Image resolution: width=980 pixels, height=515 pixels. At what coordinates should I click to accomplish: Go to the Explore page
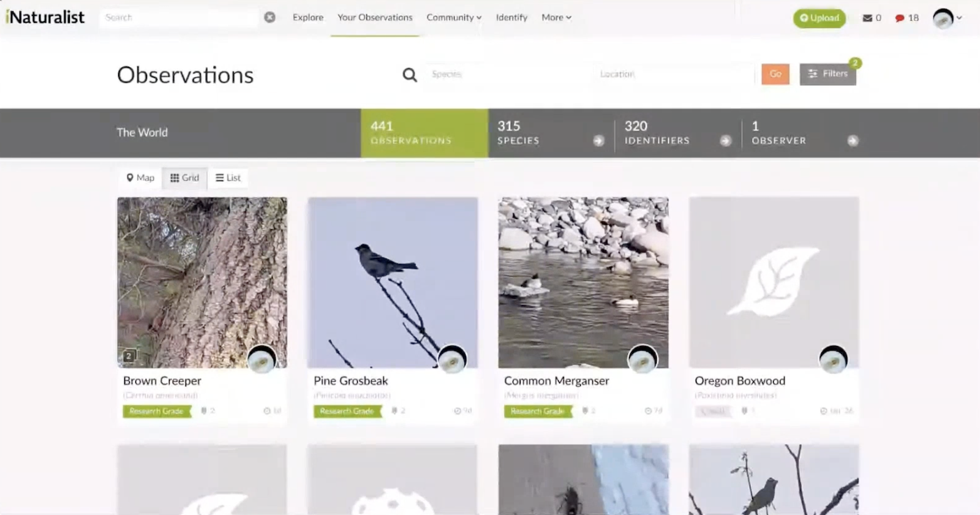[307, 17]
